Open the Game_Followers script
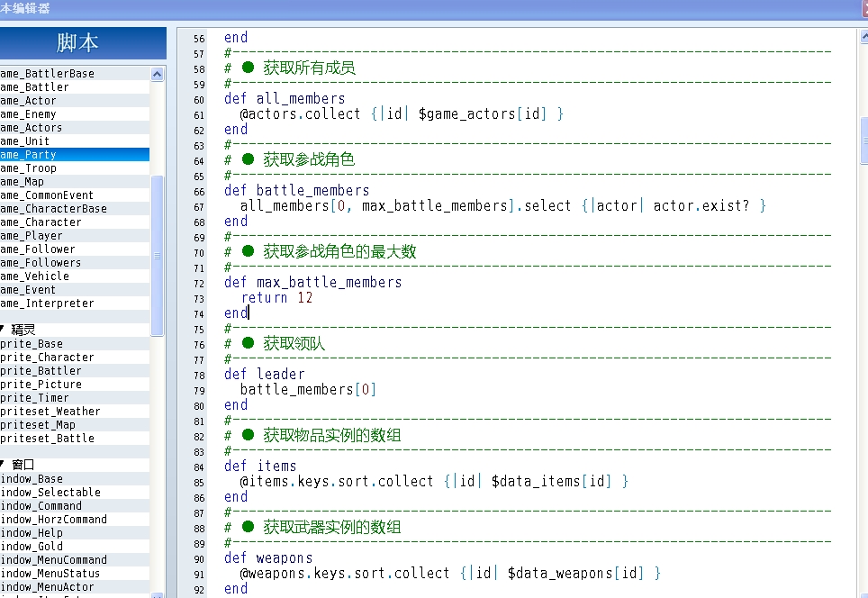 (75, 262)
